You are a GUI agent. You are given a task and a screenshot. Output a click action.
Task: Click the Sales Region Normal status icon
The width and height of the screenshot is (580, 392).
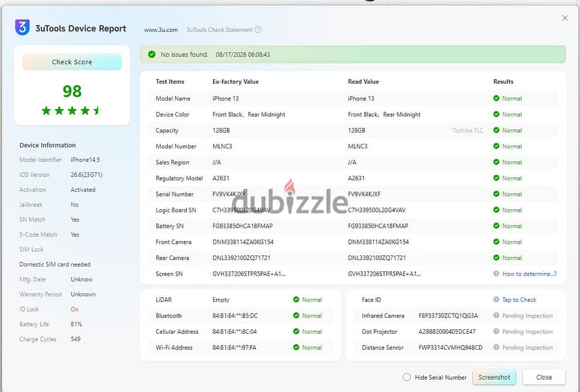[x=496, y=162]
